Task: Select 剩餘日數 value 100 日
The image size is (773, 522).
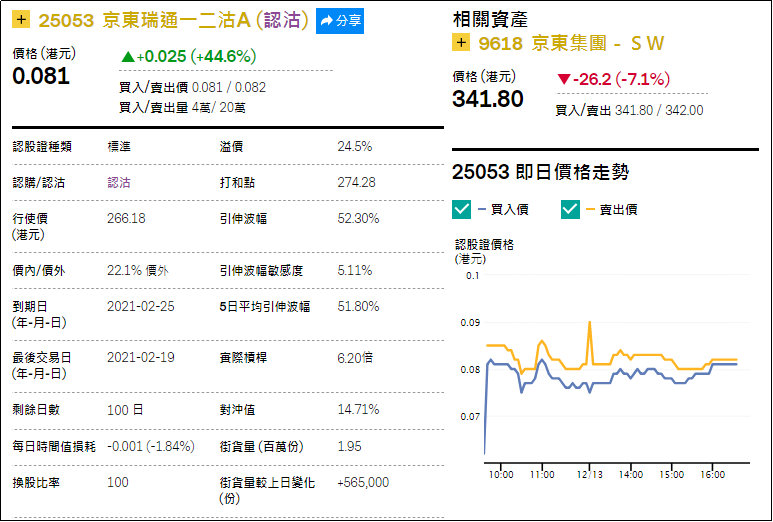Action: point(125,410)
